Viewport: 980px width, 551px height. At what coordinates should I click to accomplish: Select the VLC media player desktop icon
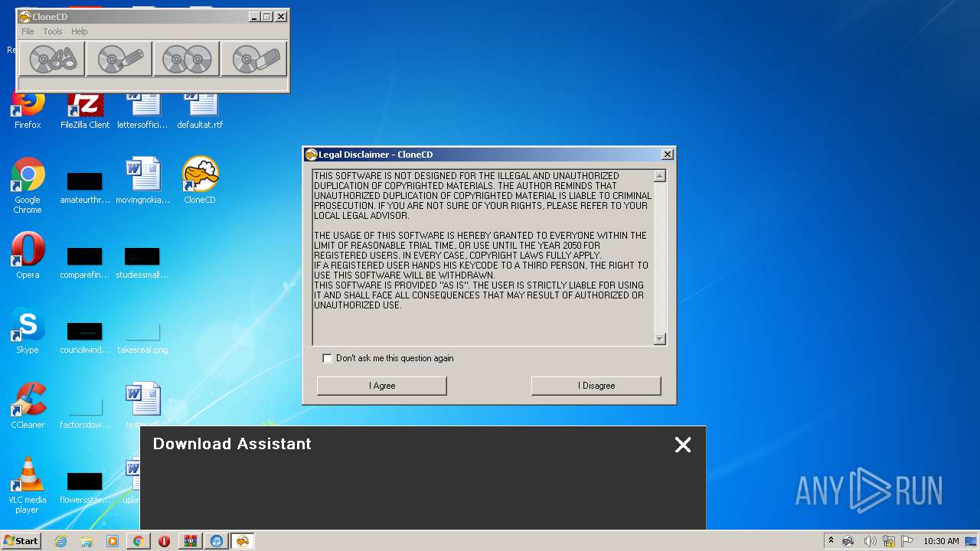(x=28, y=485)
